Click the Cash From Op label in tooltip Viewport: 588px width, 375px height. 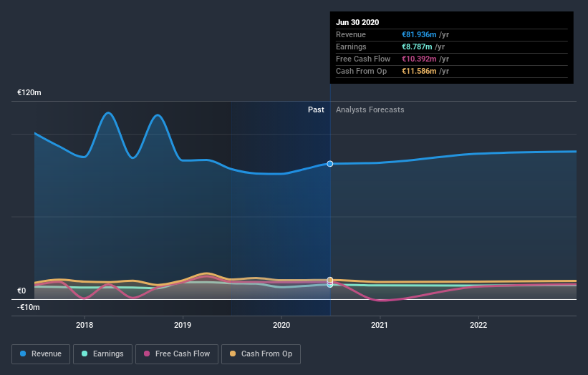pos(361,71)
